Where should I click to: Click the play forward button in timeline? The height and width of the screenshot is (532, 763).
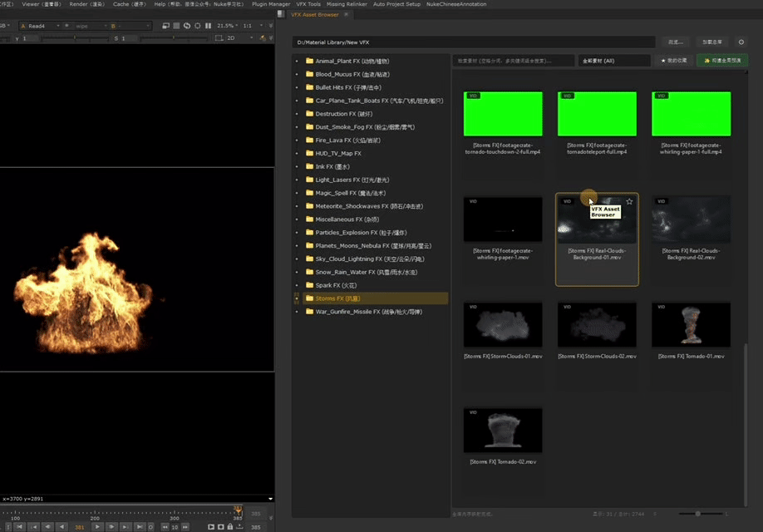[x=98, y=527]
